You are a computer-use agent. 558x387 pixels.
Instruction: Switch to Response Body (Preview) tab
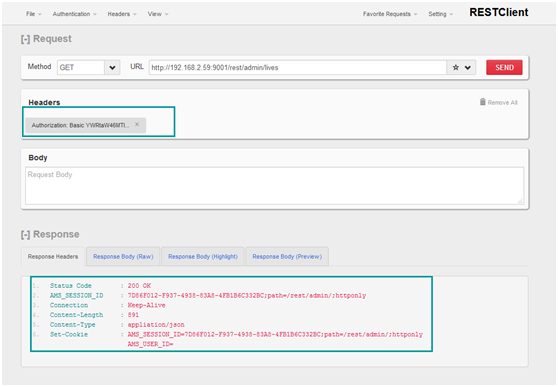(x=287, y=256)
